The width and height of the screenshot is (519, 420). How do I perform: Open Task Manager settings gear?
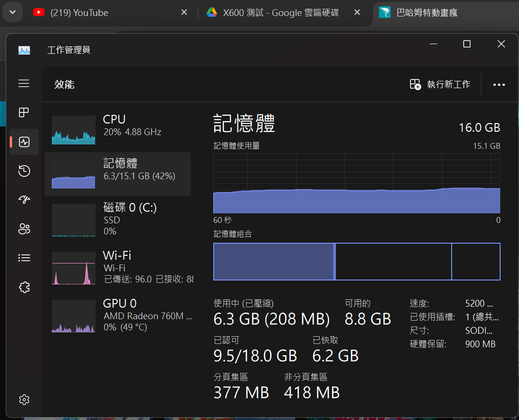(24, 400)
